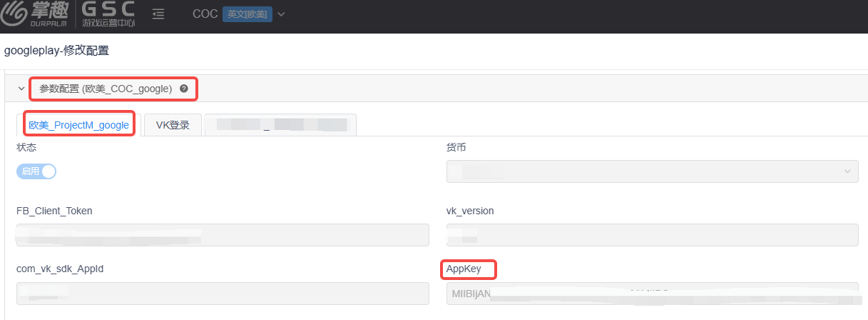
Task: Click the COC project name
Action: (x=205, y=14)
